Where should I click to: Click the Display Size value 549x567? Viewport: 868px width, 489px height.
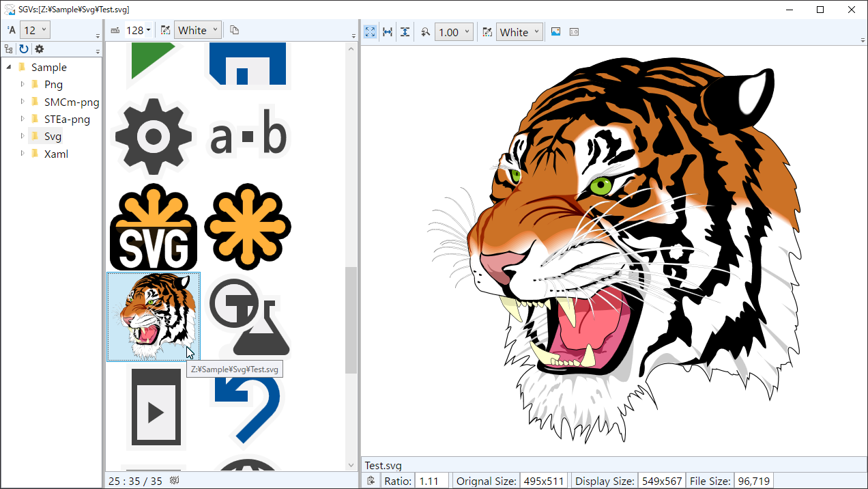[661, 481]
